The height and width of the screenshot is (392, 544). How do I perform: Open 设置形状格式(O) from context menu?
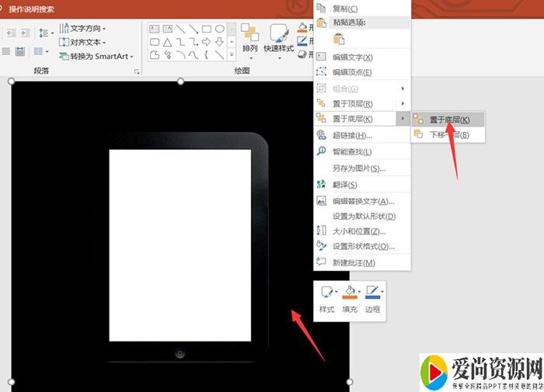click(364, 246)
